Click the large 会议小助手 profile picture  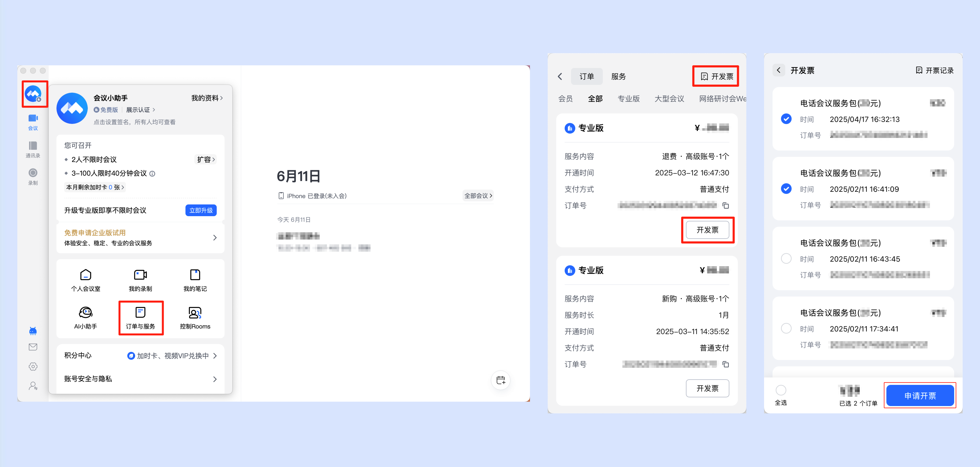tap(72, 108)
